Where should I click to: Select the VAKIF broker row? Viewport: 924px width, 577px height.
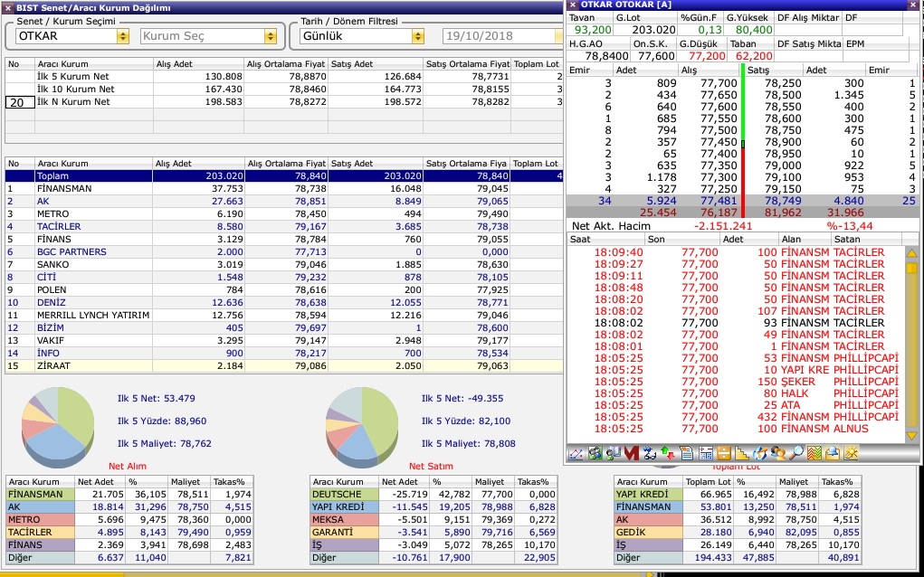[284, 341]
